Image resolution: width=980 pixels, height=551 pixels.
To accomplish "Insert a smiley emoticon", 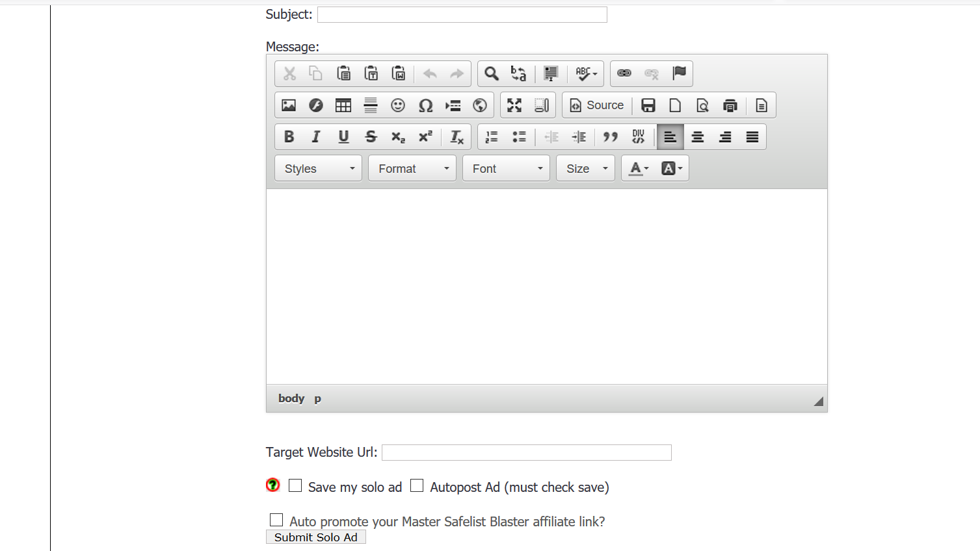I will click(398, 105).
